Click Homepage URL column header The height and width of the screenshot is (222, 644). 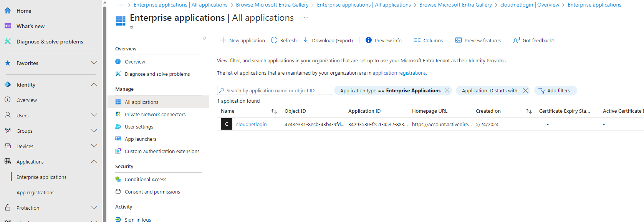[x=430, y=111]
